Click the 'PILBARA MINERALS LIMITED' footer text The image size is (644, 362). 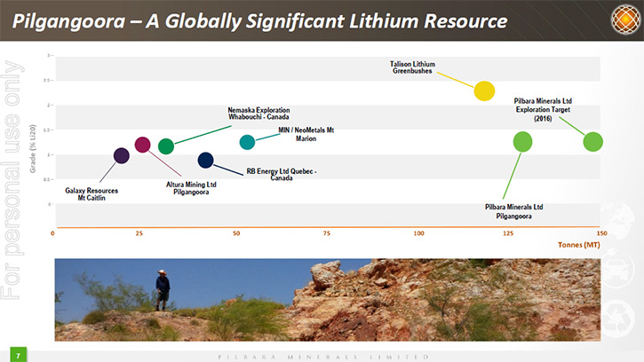pyautogui.click(x=323, y=357)
